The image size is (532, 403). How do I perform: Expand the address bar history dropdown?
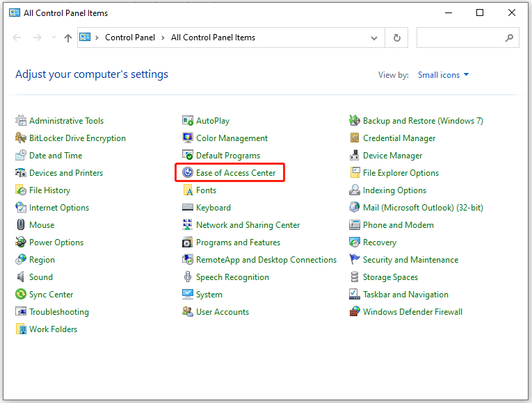click(x=375, y=38)
